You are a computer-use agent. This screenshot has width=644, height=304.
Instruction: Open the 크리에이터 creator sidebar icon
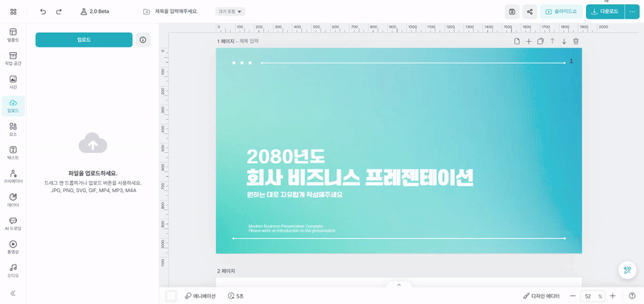point(13,176)
